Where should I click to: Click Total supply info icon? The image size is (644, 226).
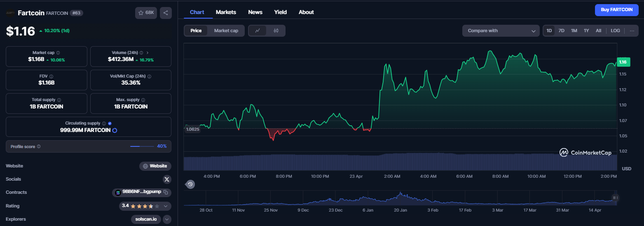click(x=59, y=100)
